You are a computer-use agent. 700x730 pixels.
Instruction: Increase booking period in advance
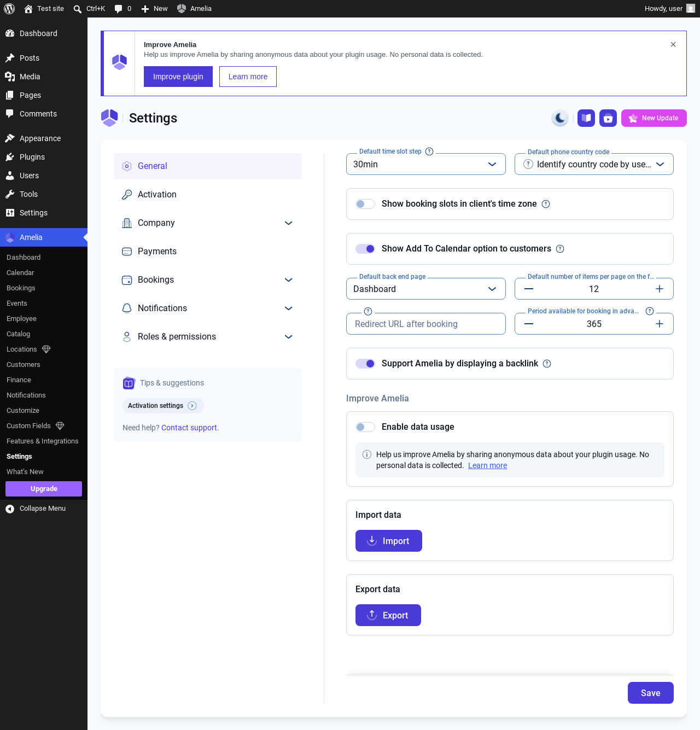tap(660, 324)
